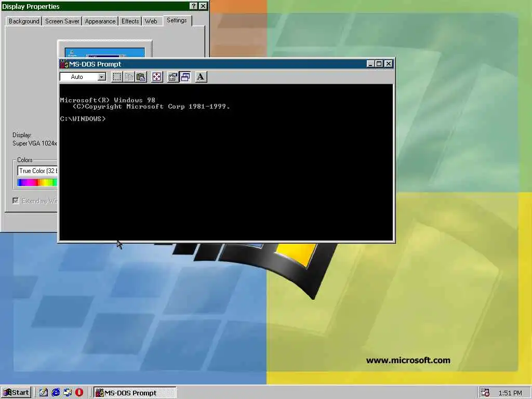The image size is (532, 399).
Task: Open the Screen Saver tab
Action: [x=62, y=21]
